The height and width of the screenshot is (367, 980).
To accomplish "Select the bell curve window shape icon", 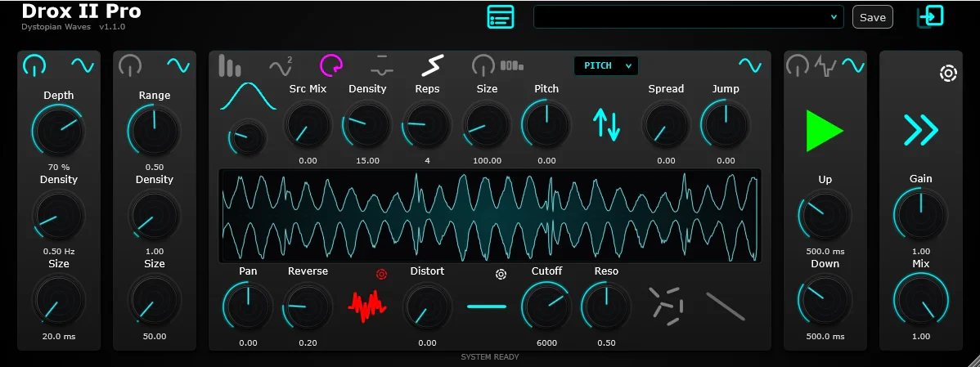I will pos(248,96).
